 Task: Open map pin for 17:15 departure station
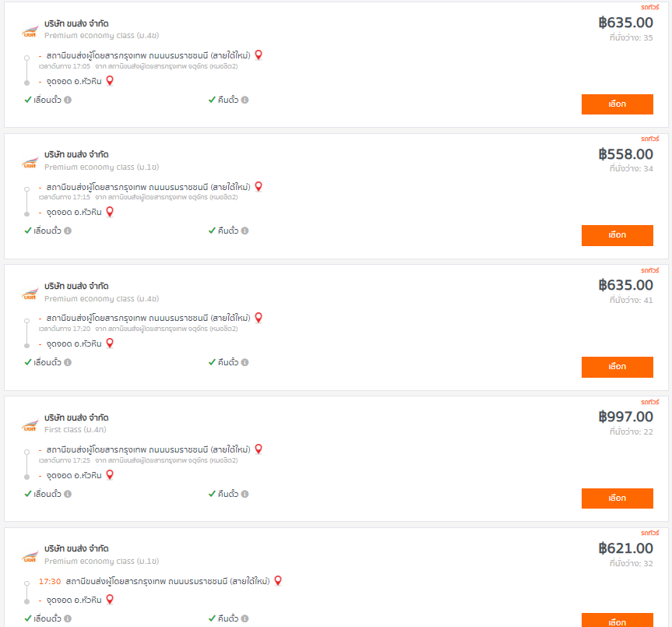(x=259, y=186)
